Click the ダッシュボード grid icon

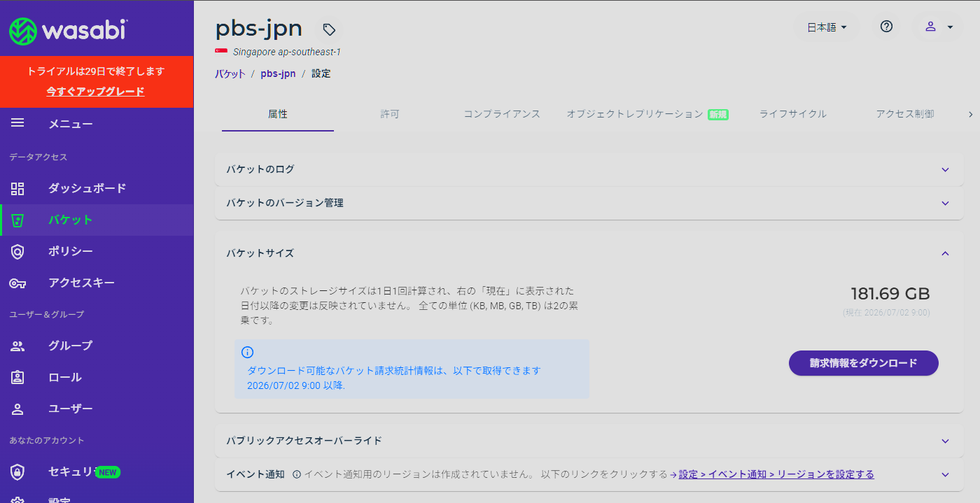(17, 188)
